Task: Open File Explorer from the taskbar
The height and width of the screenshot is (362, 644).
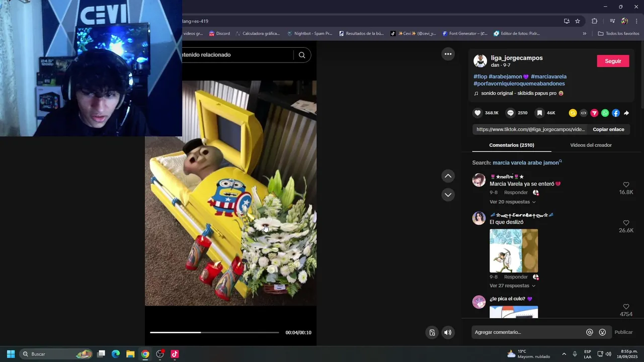Action: coord(130,354)
